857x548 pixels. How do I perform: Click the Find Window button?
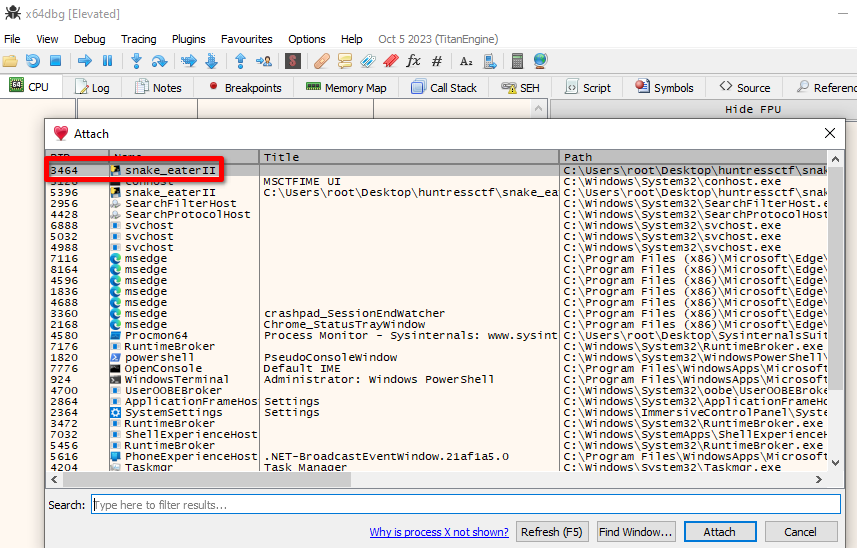pyautogui.click(x=636, y=532)
